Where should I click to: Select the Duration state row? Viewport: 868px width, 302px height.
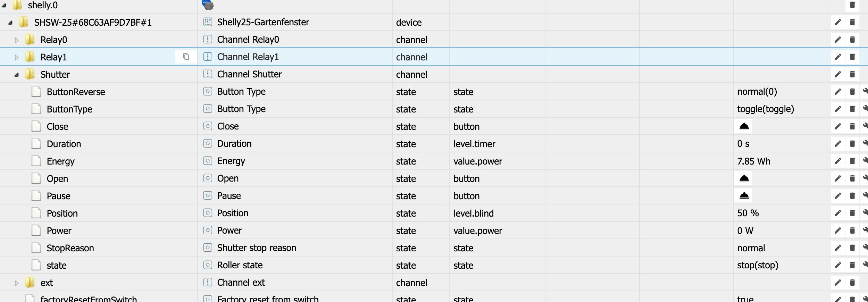64,144
